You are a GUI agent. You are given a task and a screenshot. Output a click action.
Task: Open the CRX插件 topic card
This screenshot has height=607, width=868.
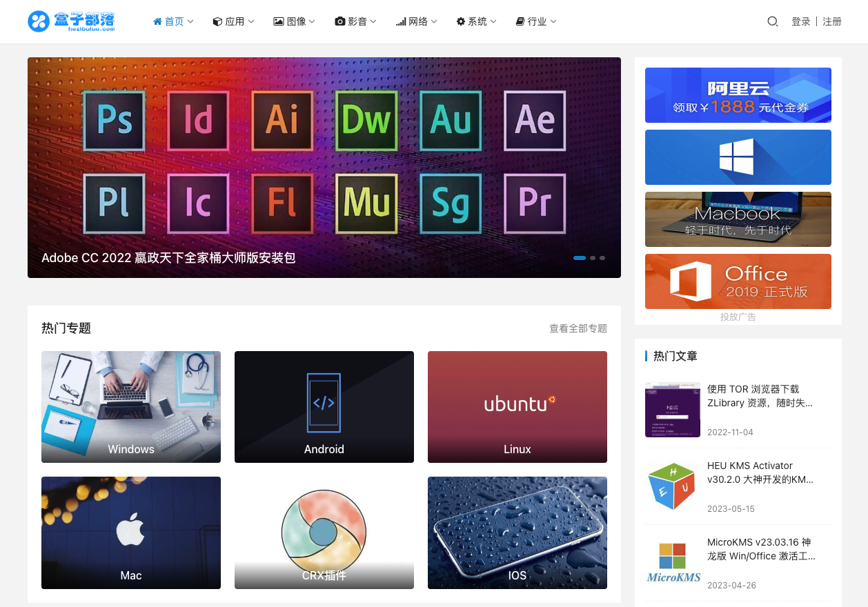[324, 533]
